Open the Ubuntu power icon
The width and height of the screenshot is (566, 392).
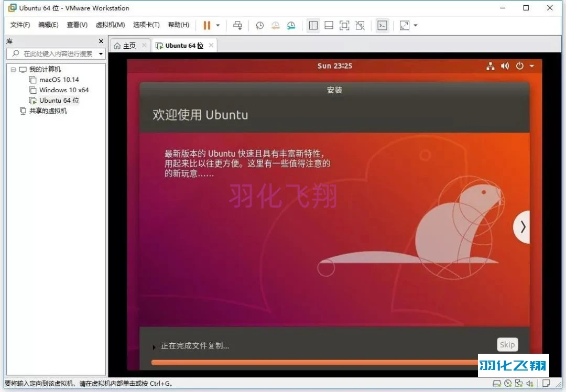point(519,66)
